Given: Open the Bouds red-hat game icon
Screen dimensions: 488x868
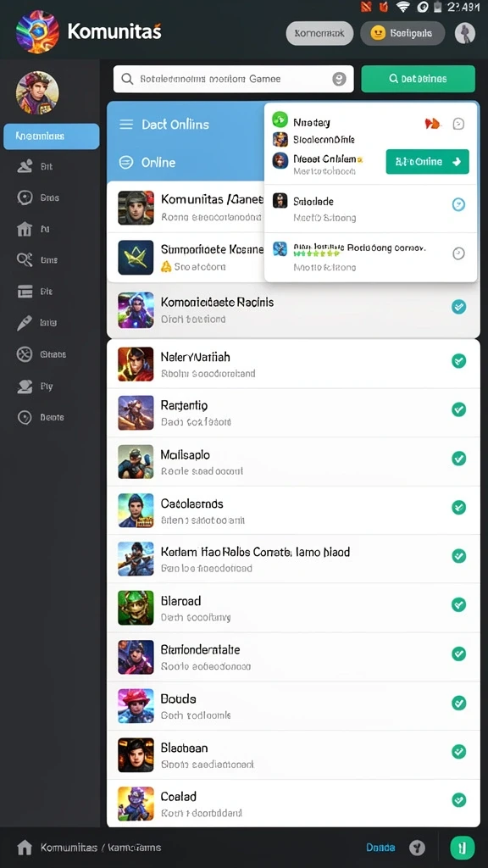Looking at the screenshot, I should [136, 706].
